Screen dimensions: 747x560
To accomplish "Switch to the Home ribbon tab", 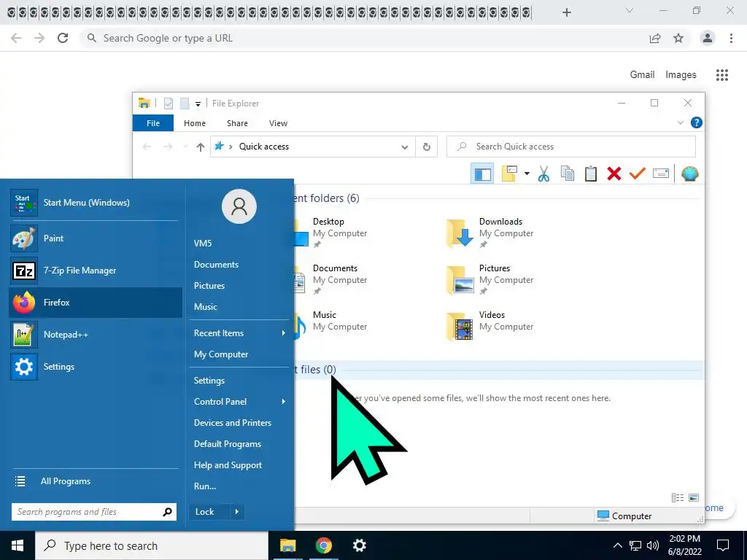I will coord(195,123).
